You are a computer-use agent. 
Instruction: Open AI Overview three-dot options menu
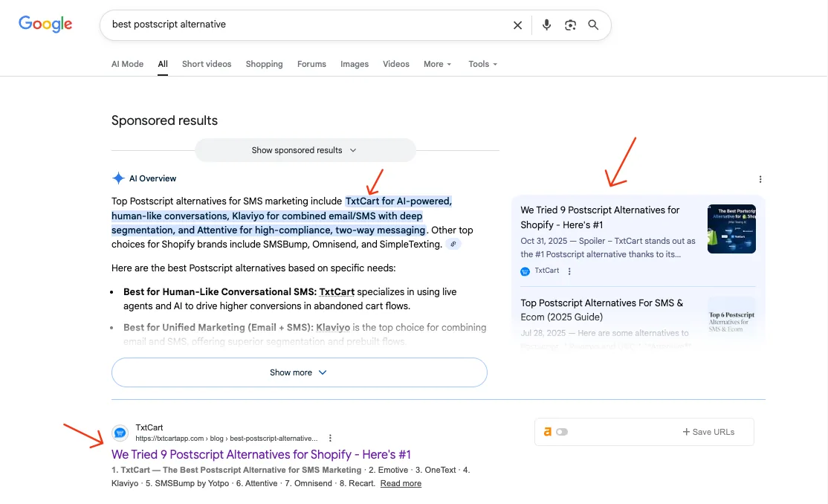(x=760, y=179)
